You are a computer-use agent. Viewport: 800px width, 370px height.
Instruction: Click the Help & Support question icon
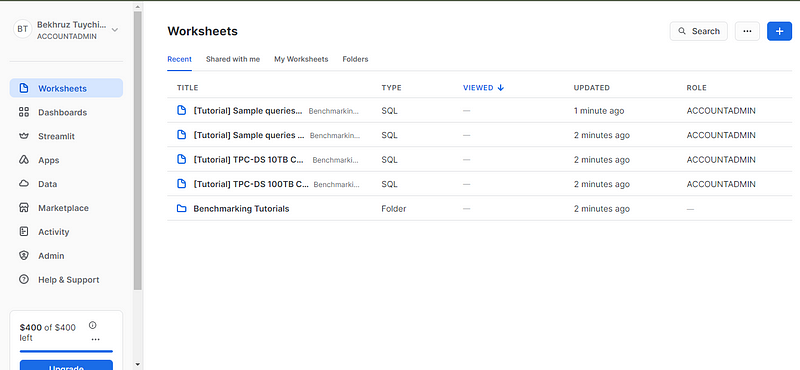click(x=24, y=280)
